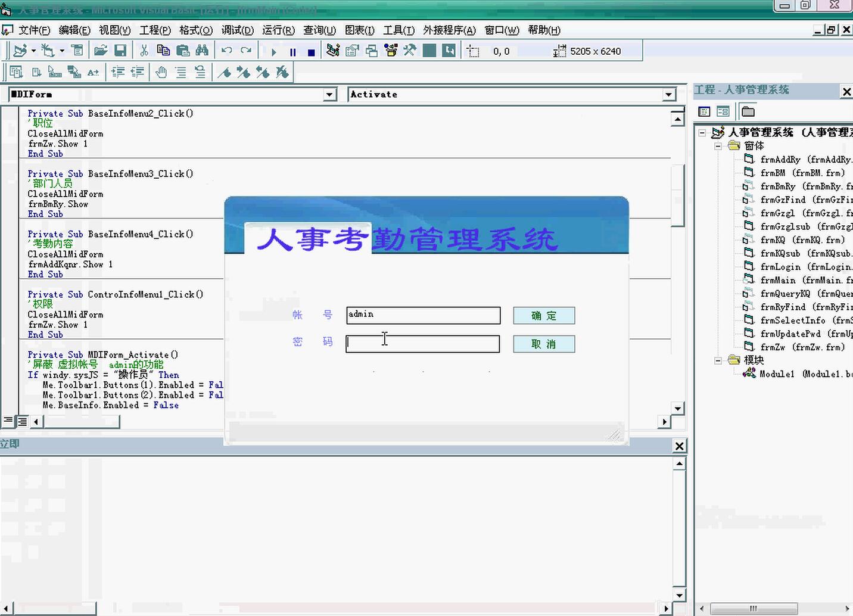Click the 取消 button in the login dialog
The height and width of the screenshot is (616, 853).
click(x=544, y=344)
